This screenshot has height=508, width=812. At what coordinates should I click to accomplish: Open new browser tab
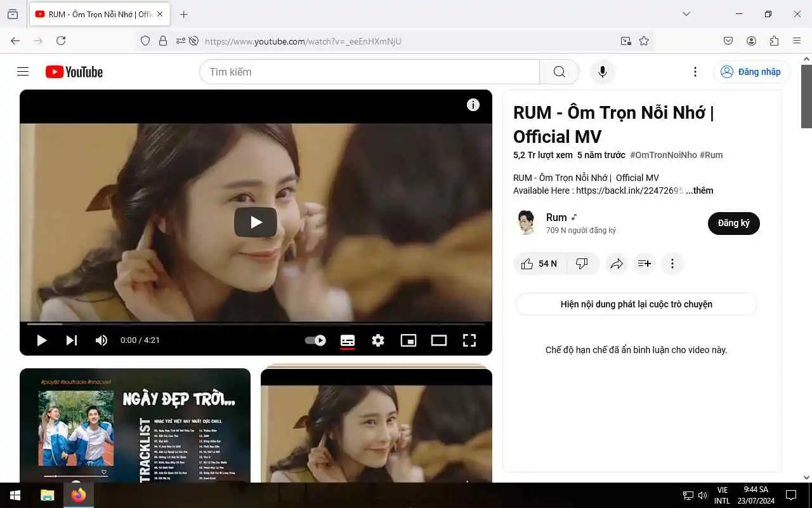tap(184, 14)
